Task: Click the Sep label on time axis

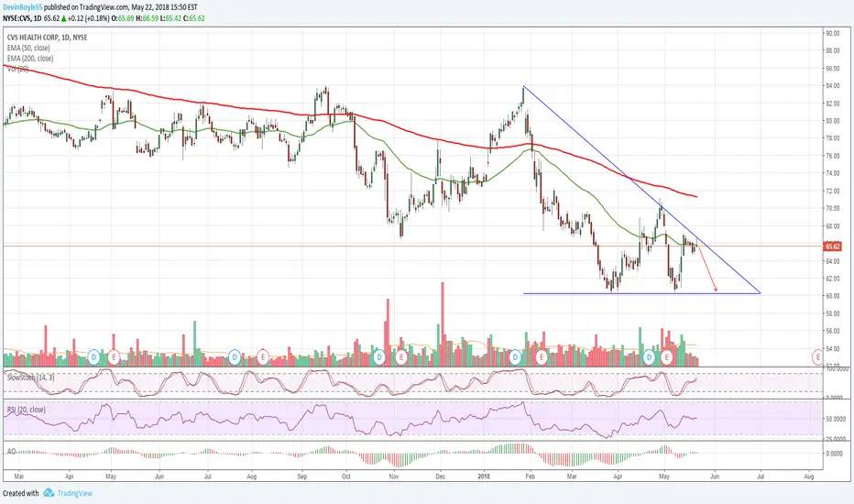Action: coord(302,477)
